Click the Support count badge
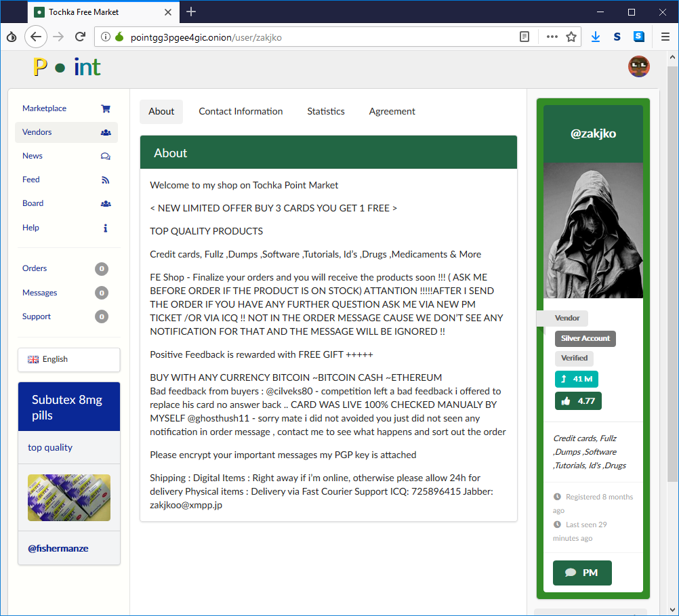679x616 pixels. 102,316
